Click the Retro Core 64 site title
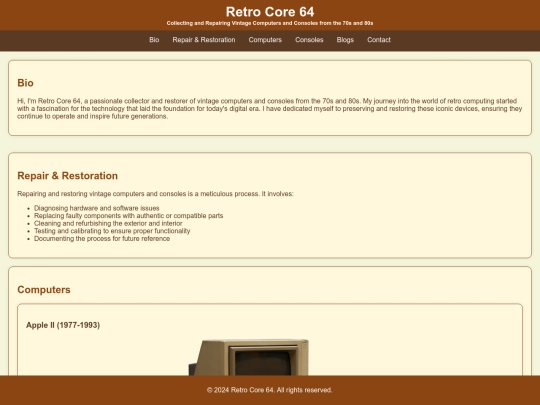The width and height of the screenshot is (540, 405). click(x=270, y=12)
